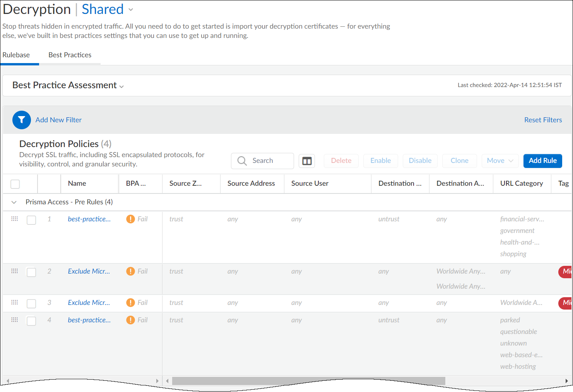Screen dimensions: 573x392
Task: Click inside the Search rules field
Action: 262,161
